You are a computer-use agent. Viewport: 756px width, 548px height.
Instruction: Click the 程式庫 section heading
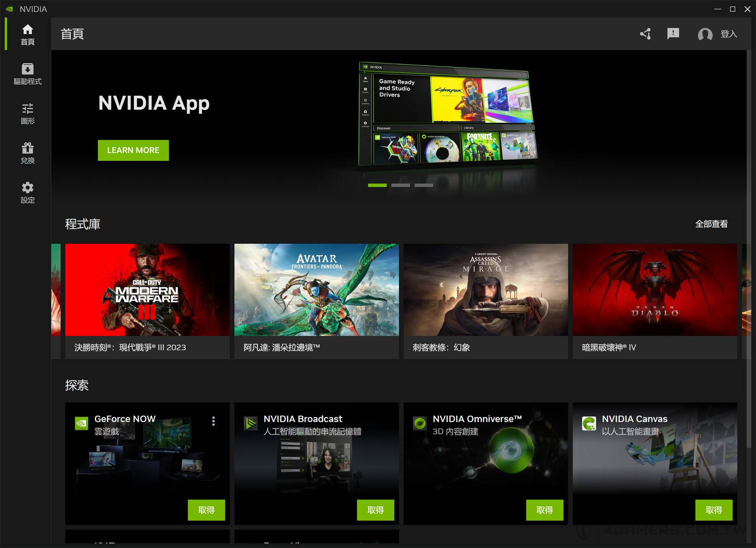(x=83, y=224)
